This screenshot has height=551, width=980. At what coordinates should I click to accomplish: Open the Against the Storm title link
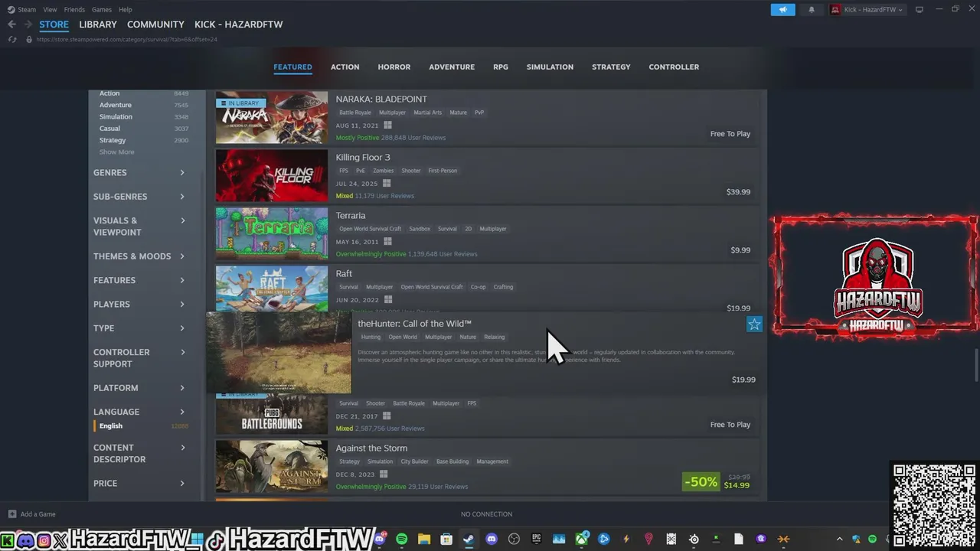[x=371, y=448]
